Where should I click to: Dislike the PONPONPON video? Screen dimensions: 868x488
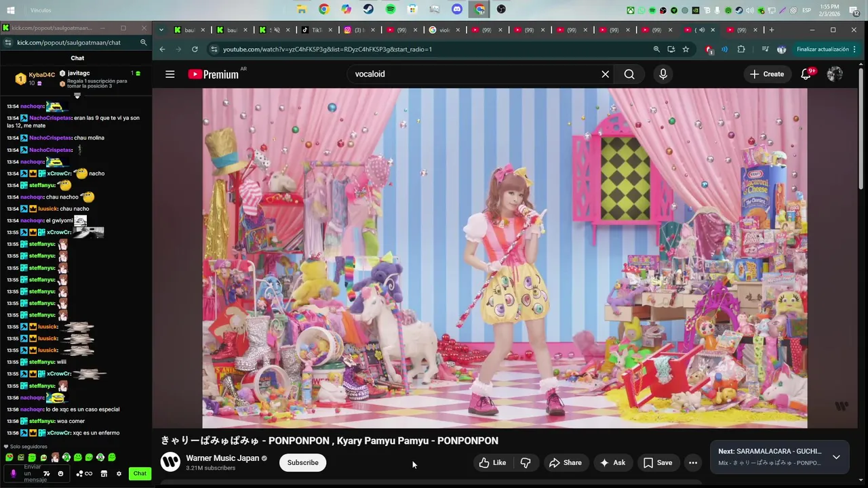[x=526, y=463]
